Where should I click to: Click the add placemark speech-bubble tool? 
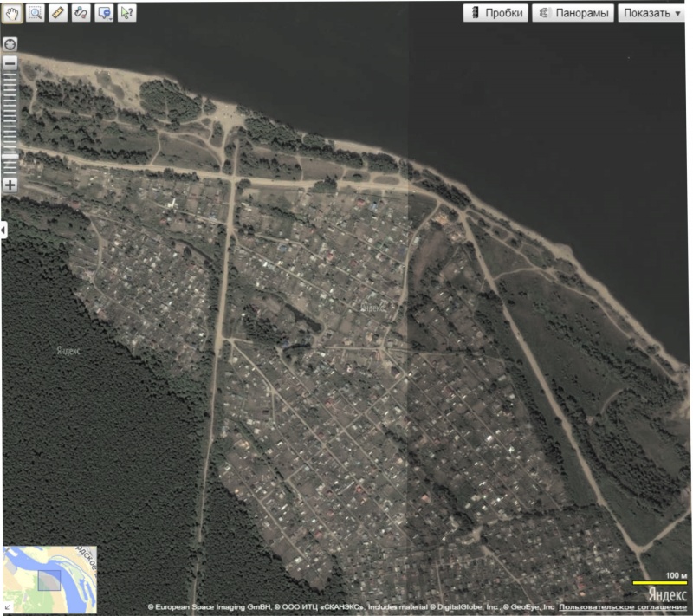tap(103, 13)
